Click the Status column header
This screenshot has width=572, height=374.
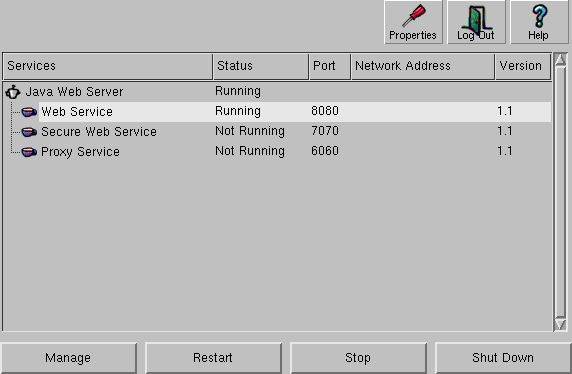[261, 66]
